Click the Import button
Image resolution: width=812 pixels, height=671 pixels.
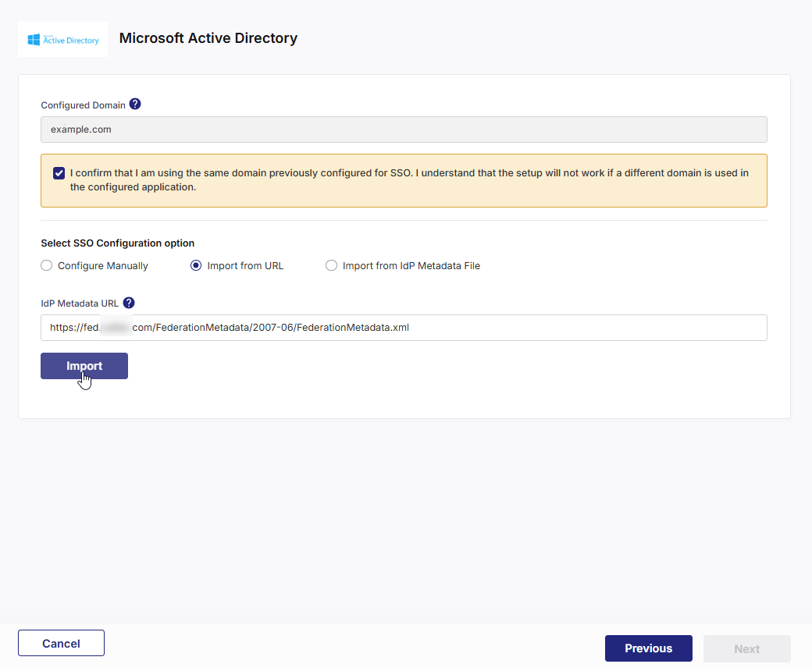point(84,365)
